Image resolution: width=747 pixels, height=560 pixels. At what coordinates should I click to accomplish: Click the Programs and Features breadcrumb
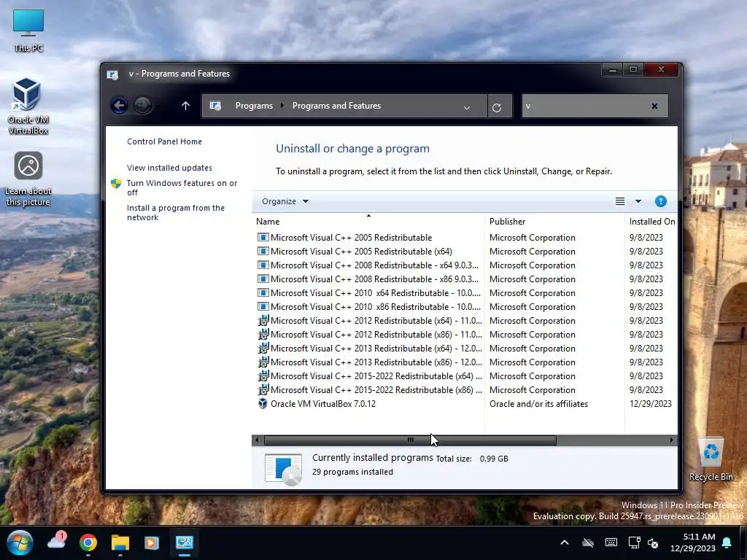pyautogui.click(x=336, y=106)
